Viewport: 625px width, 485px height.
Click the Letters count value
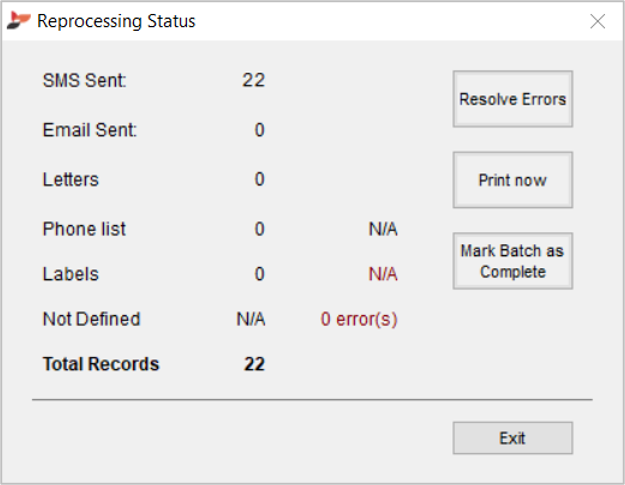click(x=259, y=179)
